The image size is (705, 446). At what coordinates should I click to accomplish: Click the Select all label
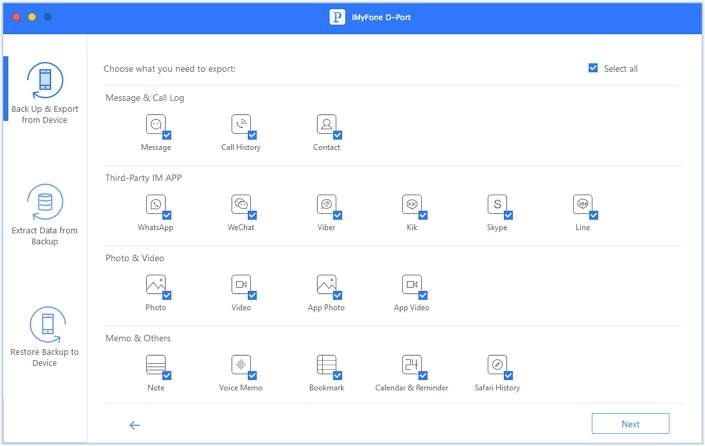[x=620, y=68]
